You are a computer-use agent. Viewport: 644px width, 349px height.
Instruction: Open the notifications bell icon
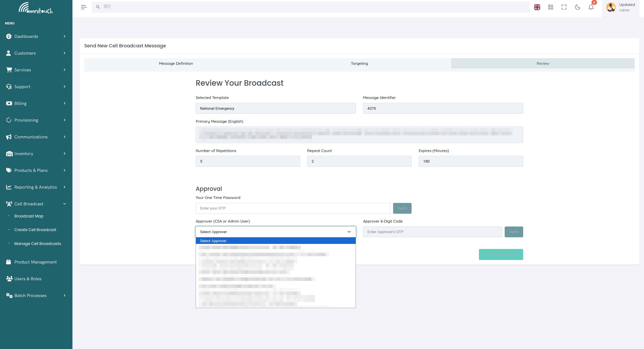point(591,7)
